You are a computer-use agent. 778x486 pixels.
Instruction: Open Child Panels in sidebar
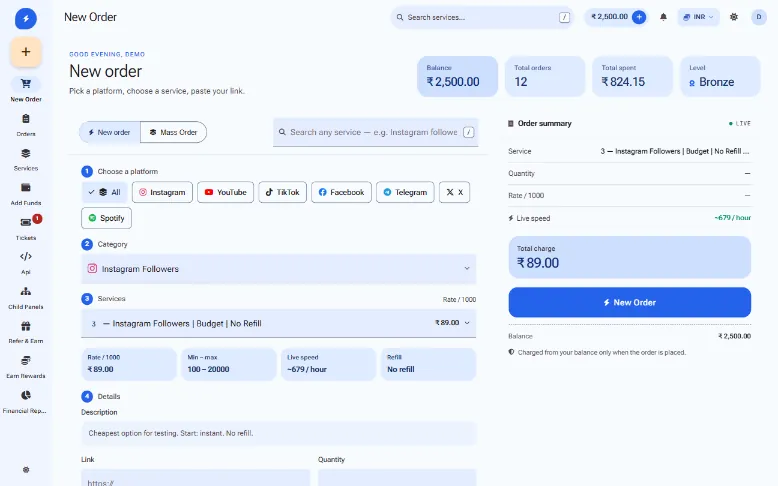pyautogui.click(x=26, y=297)
